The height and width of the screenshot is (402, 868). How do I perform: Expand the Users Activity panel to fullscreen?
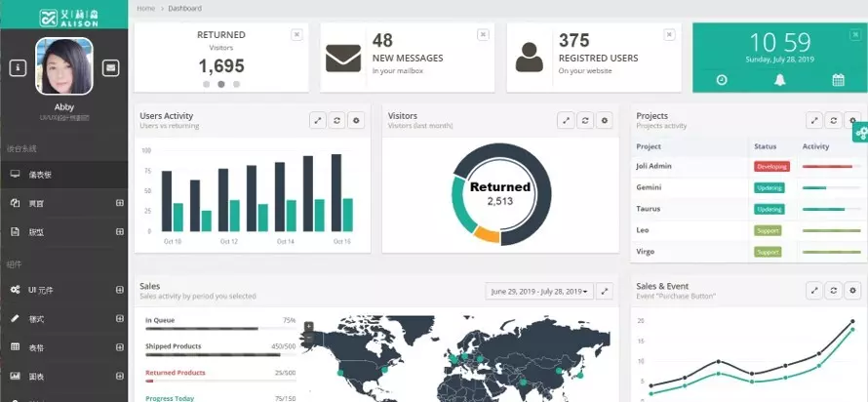(317, 120)
